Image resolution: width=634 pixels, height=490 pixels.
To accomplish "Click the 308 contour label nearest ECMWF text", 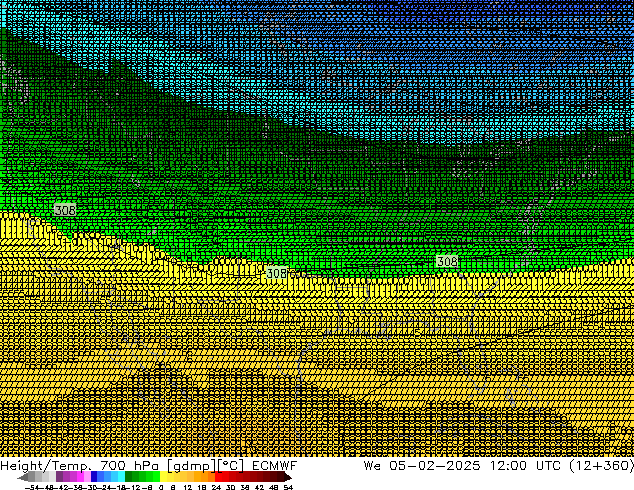I will pyautogui.click(x=277, y=273).
